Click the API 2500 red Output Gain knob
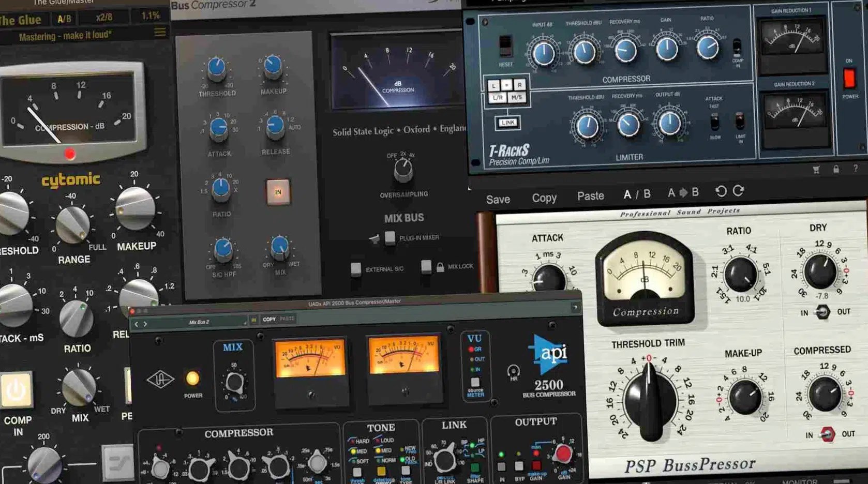The height and width of the screenshot is (484, 868). [563, 454]
